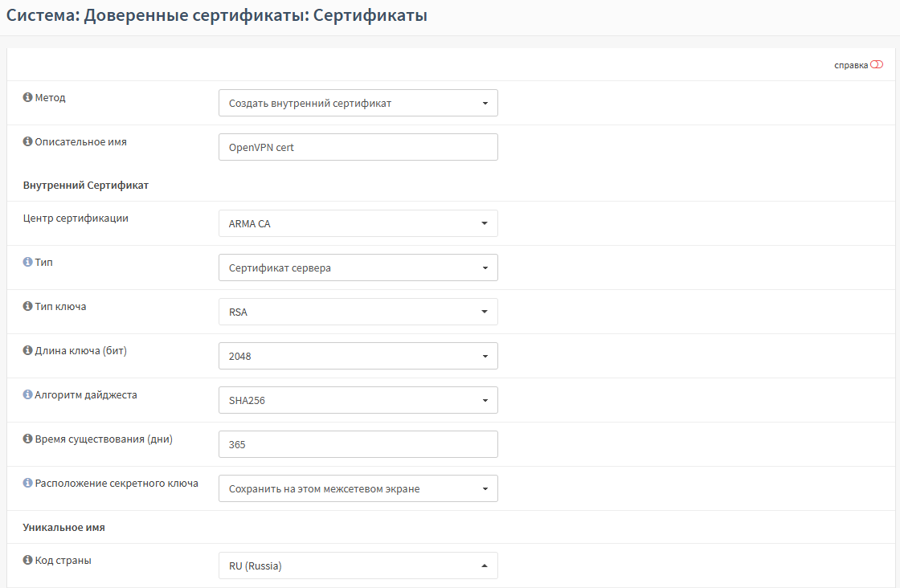Open the Тип ключа RSA dropdown

click(358, 312)
